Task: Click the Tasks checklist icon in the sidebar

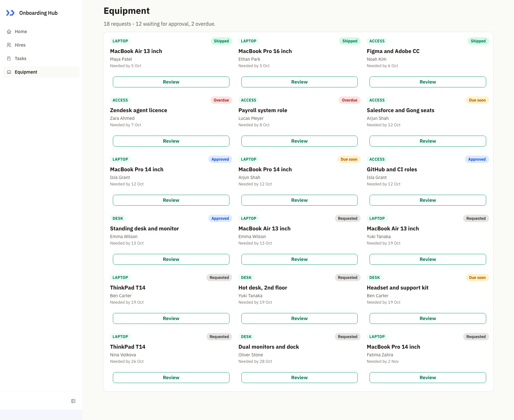Action: click(x=9, y=58)
